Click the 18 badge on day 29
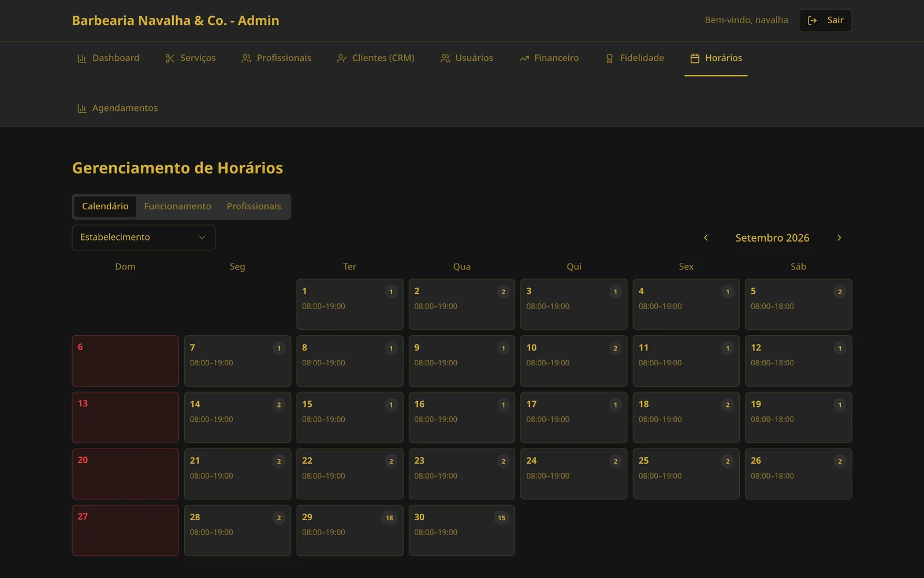This screenshot has height=578, width=924. tap(390, 518)
